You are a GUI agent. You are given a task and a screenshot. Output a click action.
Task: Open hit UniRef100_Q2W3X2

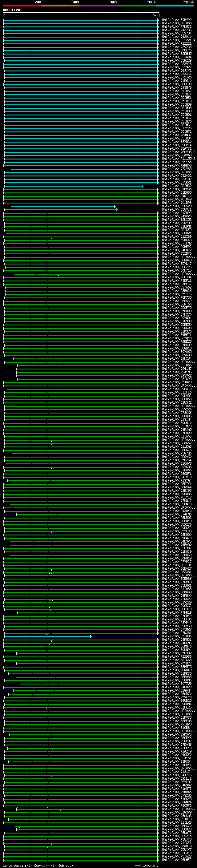pyautogui.click(x=177, y=403)
